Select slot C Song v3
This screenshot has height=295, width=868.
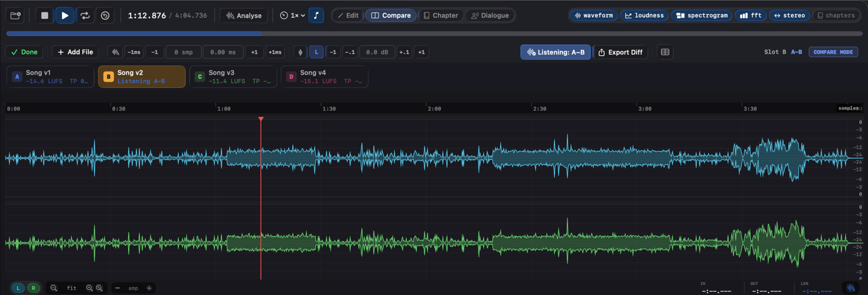pos(233,77)
